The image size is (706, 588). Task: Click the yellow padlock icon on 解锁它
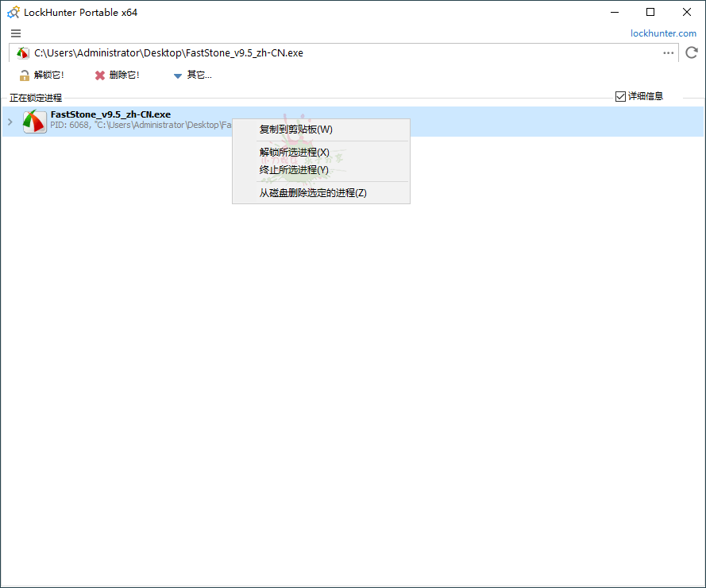tap(22, 74)
